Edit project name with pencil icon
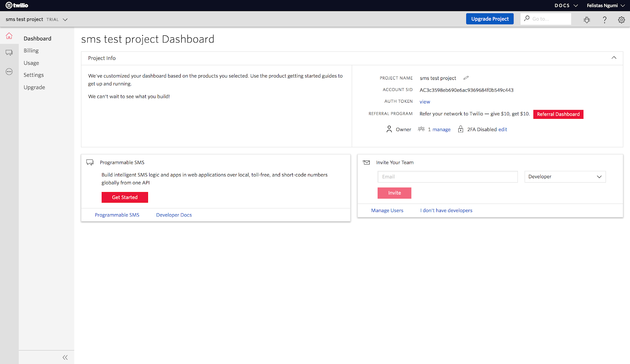 pyautogui.click(x=466, y=78)
